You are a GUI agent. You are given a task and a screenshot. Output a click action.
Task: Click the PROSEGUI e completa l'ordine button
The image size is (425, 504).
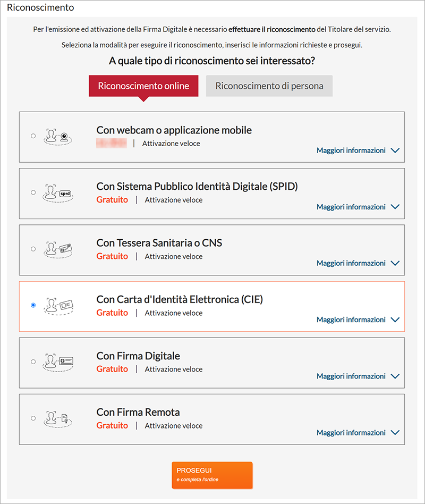point(212,475)
